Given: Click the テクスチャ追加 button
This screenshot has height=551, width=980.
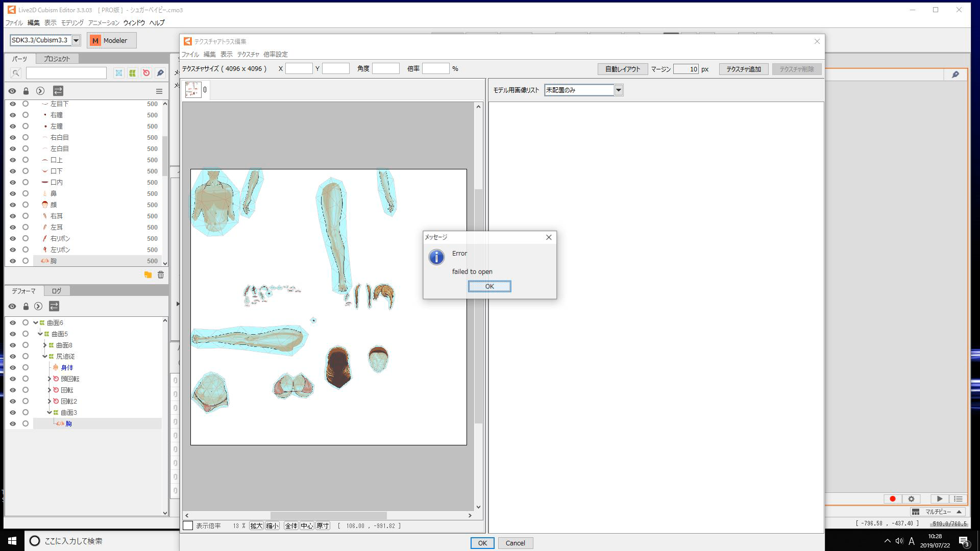Looking at the screenshot, I should (744, 69).
